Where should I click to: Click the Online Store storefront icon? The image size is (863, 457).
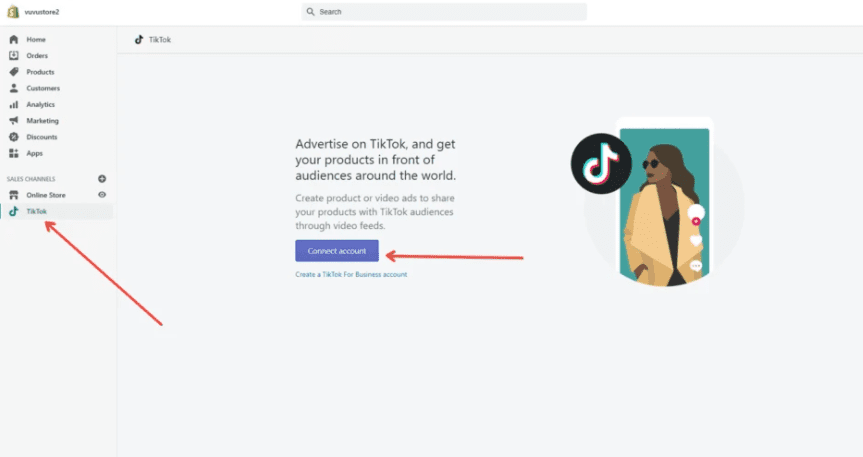(14, 195)
